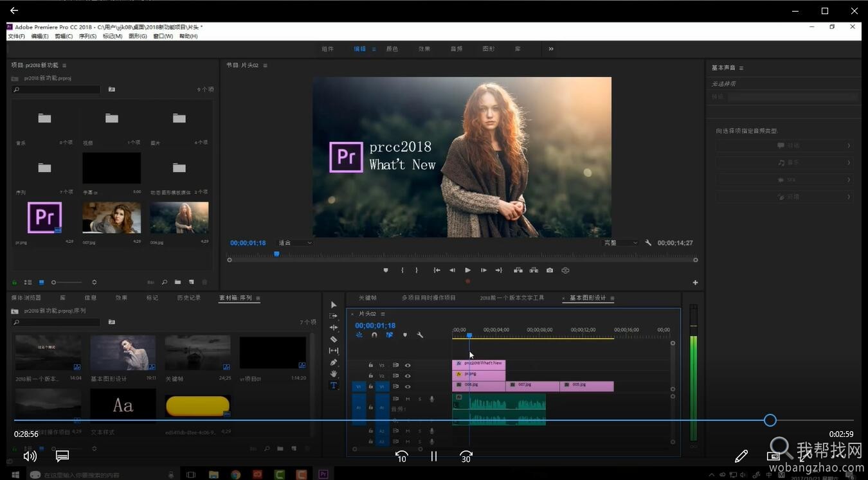Solo audio track A1
The width and height of the screenshot is (868, 480).
coord(420,399)
